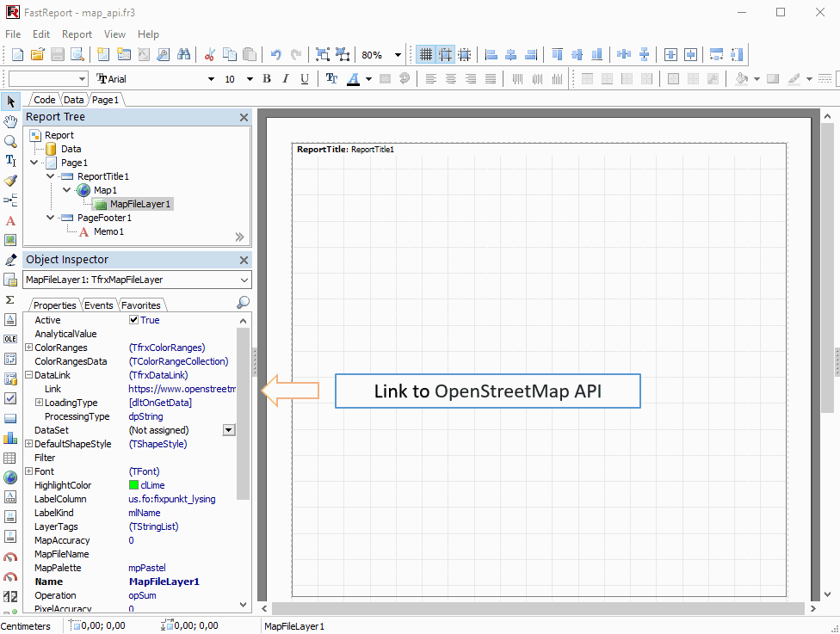The width and height of the screenshot is (840, 634).
Task: Select the Chart object tool
Action: (x=10, y=438)
